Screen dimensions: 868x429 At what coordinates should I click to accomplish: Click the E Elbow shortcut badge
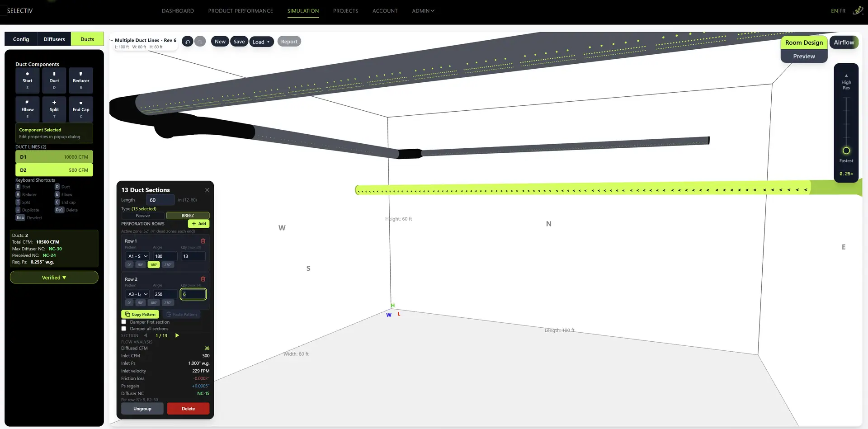[x=57, y=194]
